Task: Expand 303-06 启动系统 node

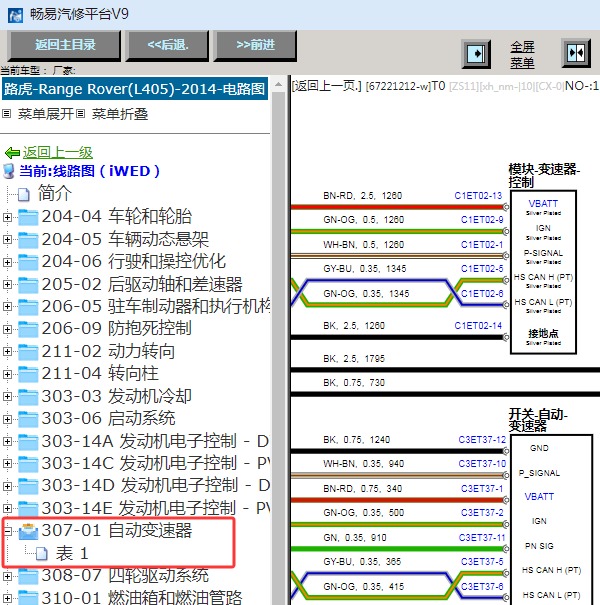Action: pos(7,419)
